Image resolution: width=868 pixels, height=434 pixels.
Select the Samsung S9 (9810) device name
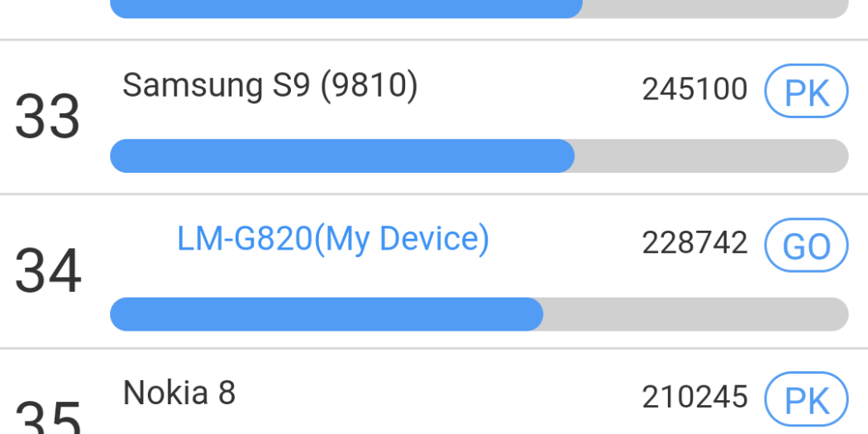(x=270, y=85)
